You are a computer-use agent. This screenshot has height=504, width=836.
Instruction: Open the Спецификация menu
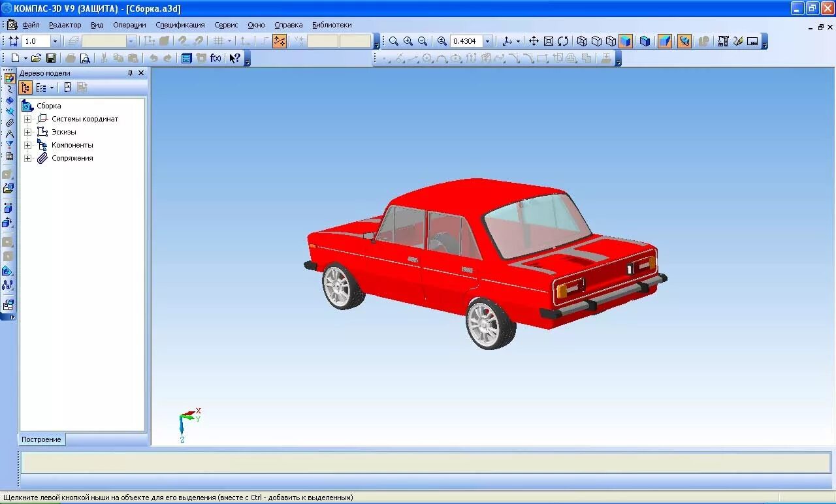[180, 25]
